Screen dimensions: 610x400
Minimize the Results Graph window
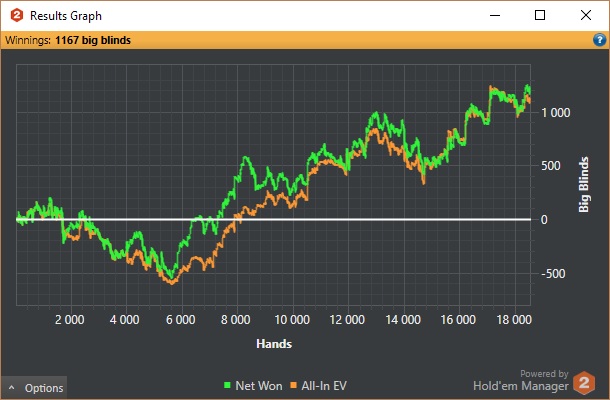click(495, 15)
